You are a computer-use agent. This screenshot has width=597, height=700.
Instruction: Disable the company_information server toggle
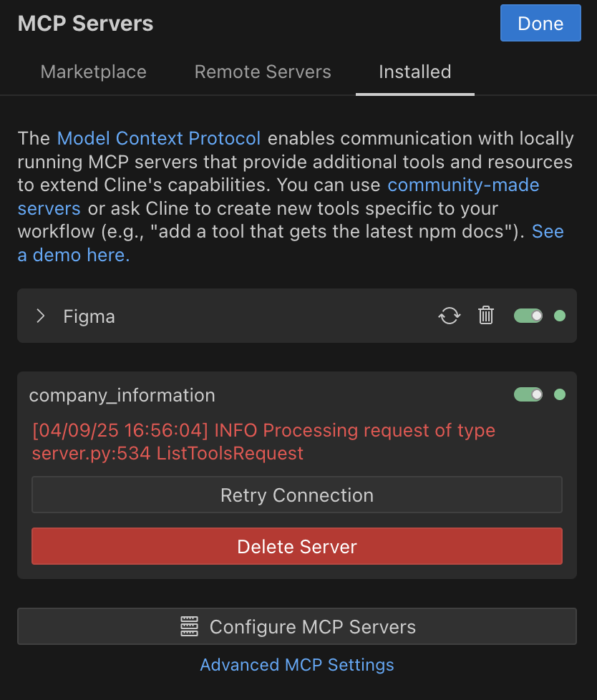pos(528,394)
